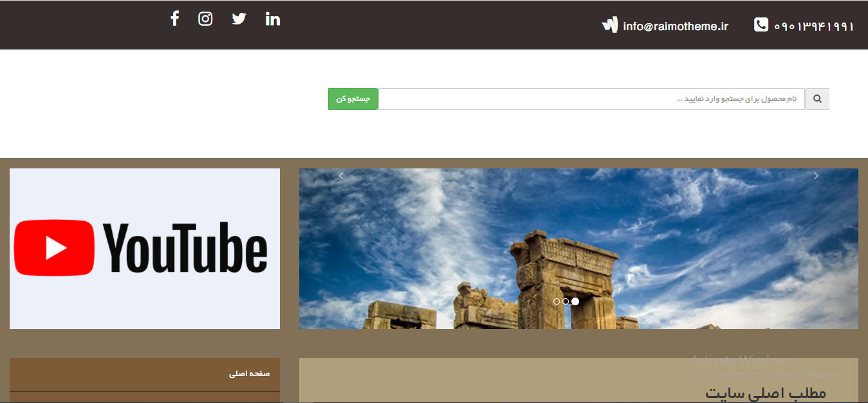
Task: Click the phone number ۰۹۰۱۳۹۴۱۹۹۱
Action: (814, 26)
